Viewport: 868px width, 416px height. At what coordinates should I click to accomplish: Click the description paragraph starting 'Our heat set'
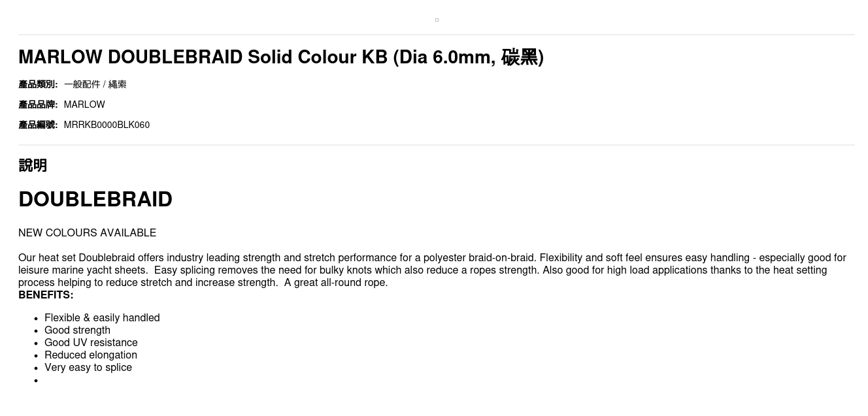point(432,270)
